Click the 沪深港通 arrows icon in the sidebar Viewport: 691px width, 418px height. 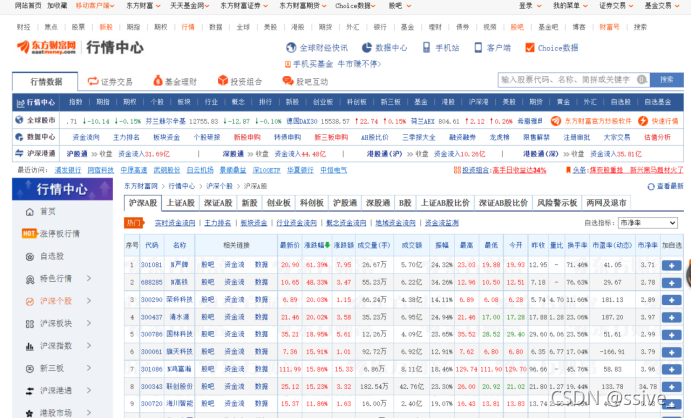click(x=30, y=391)
